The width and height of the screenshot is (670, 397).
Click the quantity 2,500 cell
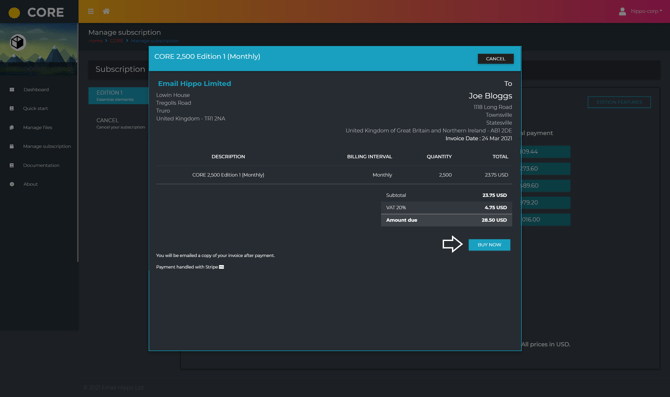[x=445, y=175]
